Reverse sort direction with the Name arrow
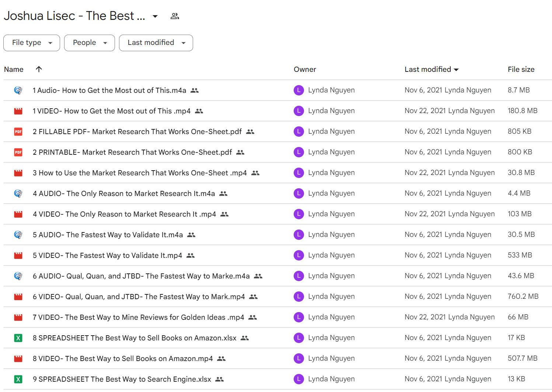 [39, 69]
